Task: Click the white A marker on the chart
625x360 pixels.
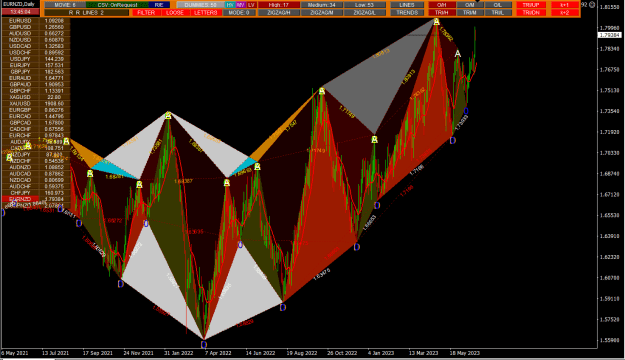Action: (458, 53)
